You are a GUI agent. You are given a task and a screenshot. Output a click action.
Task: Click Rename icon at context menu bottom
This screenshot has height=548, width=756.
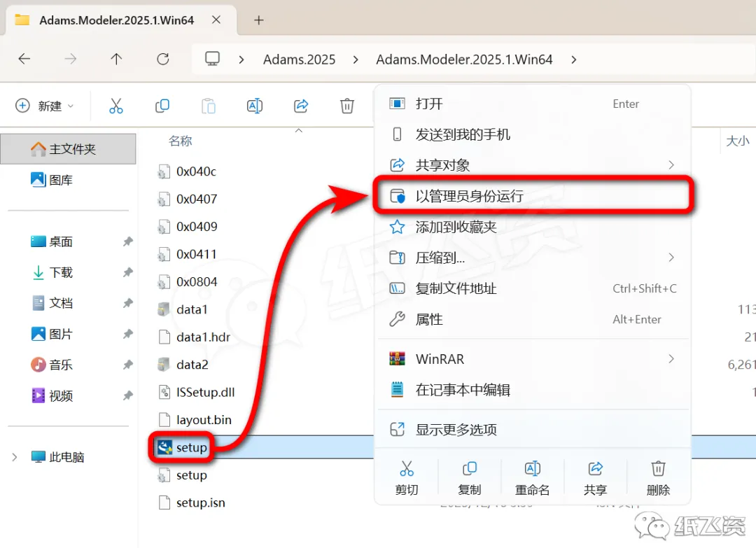click(532, 469)
